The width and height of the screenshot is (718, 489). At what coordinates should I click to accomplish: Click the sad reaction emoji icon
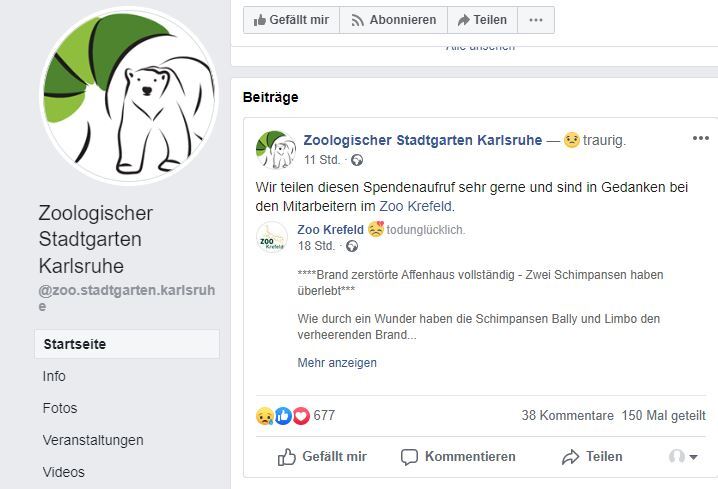(x=264, y=415)
